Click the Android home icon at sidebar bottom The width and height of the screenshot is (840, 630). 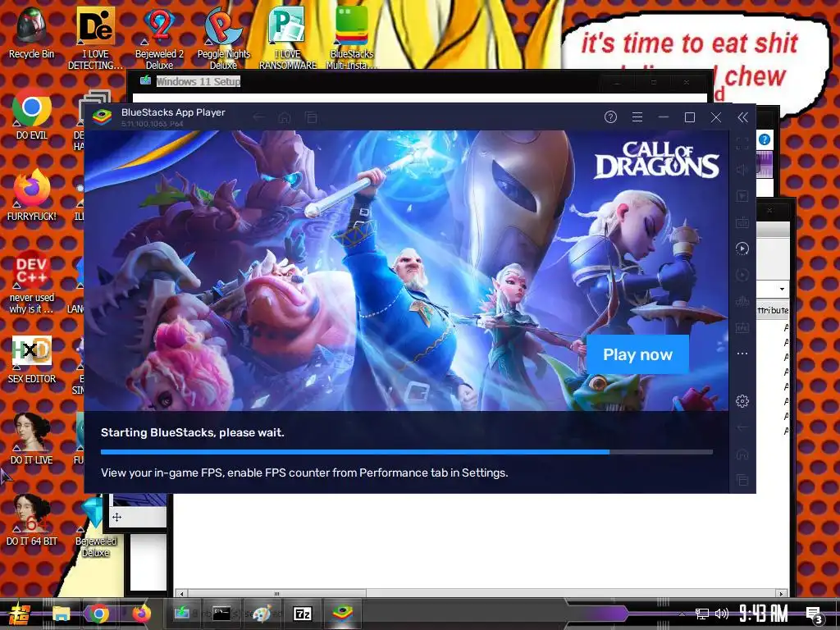tap(742, 454)
